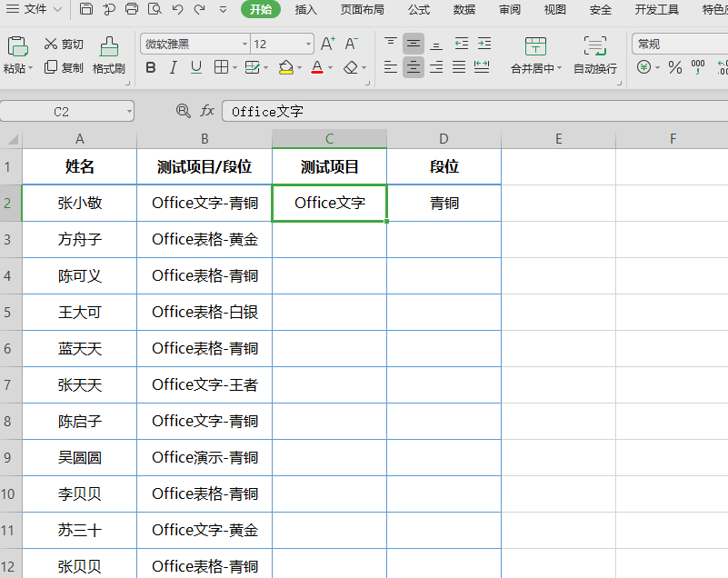Expand the font color dropdown arrow
This screenshot has height=578, width=728.
(331, 68)
